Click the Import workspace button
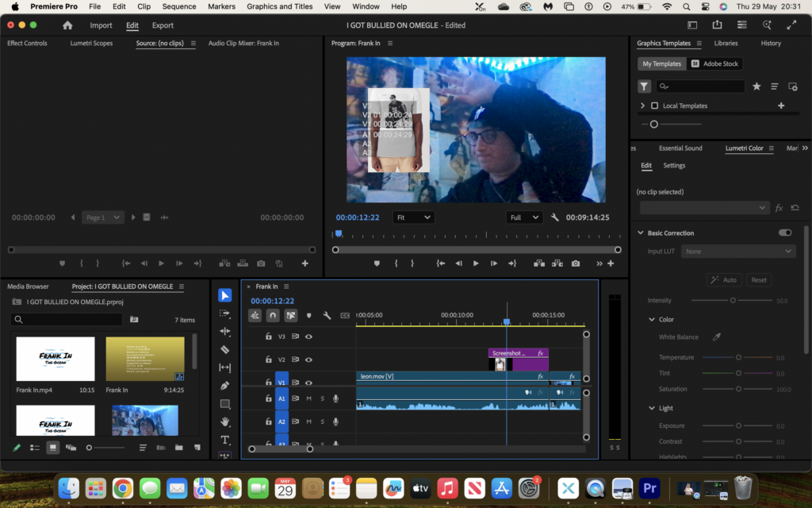Image resolution: width=812 pixels, height=508 pixels. click(x=101, y=25)
